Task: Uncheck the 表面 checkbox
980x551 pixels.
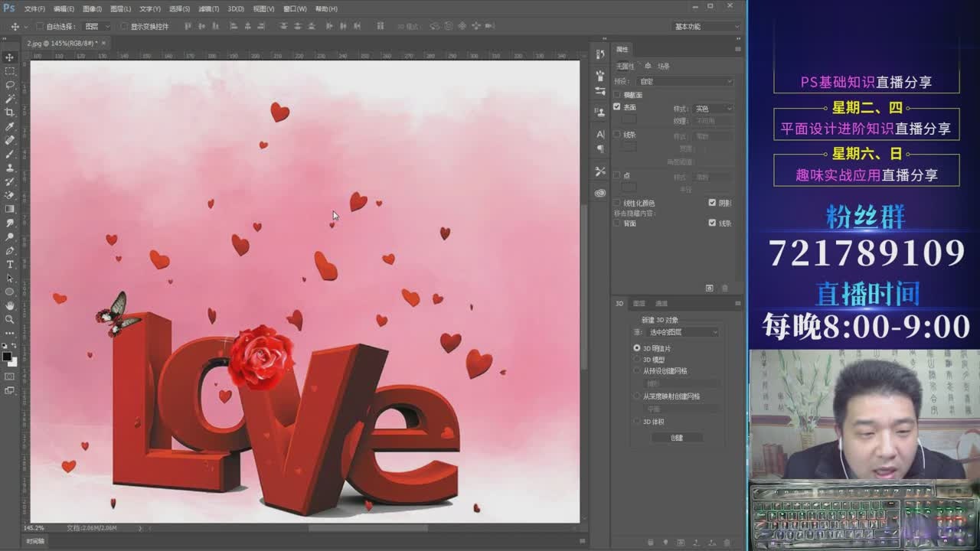Action: point(617,107)
